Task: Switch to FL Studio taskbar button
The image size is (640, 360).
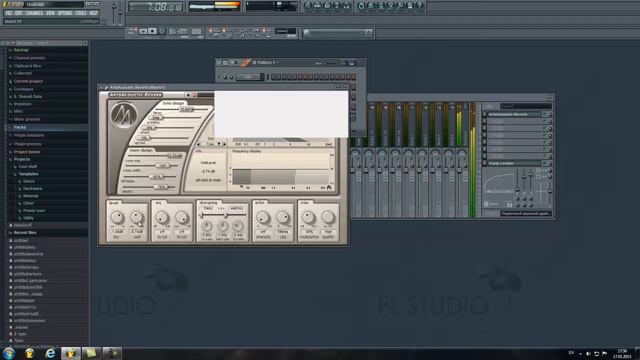Action: point(71,353)
